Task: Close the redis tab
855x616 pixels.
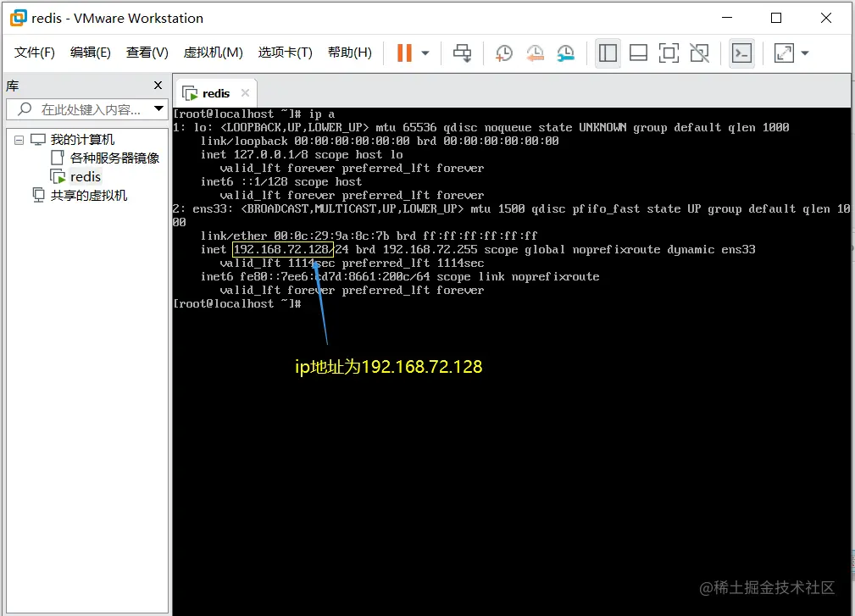Action: (246, 92)
